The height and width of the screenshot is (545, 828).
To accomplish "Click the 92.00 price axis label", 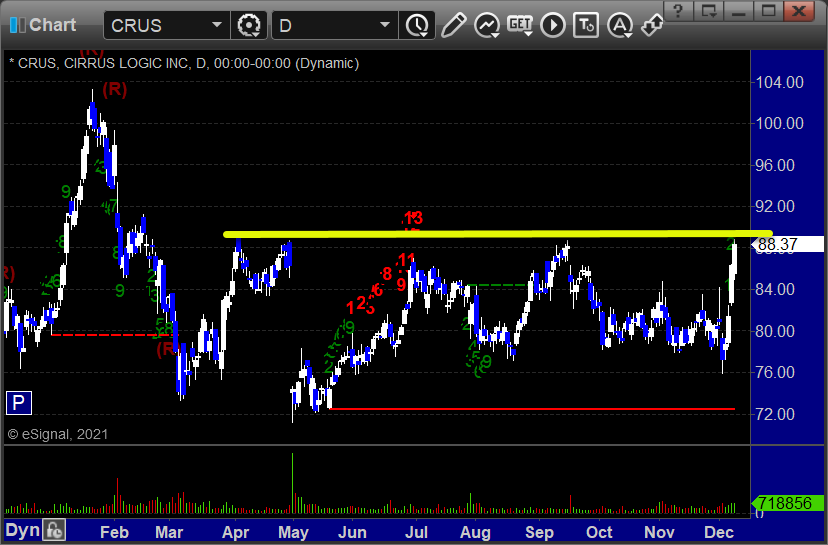I will tap(775, 206).
